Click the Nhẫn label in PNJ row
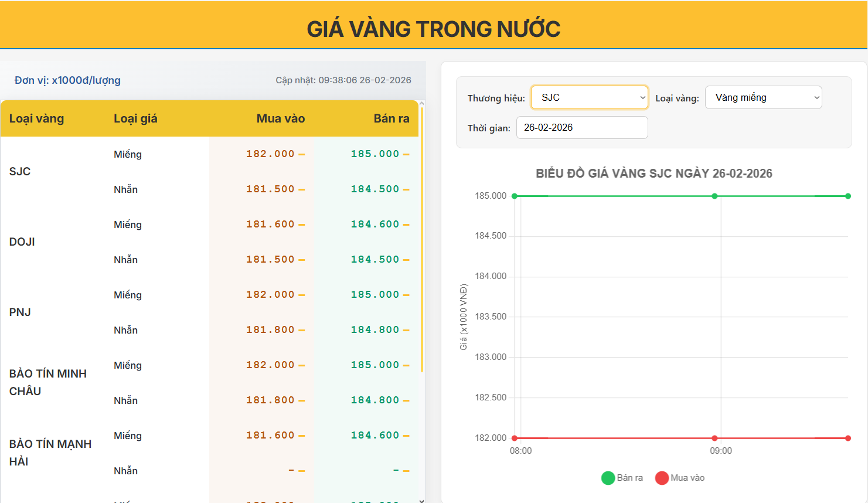Image resolution: width=868 pixels, height=503 pixels. [125, 330]
